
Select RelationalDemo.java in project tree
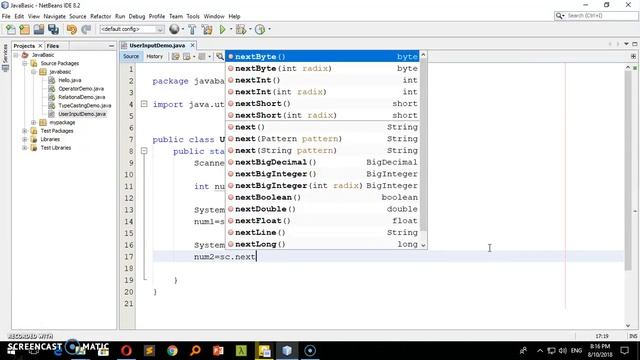[82, 97]
